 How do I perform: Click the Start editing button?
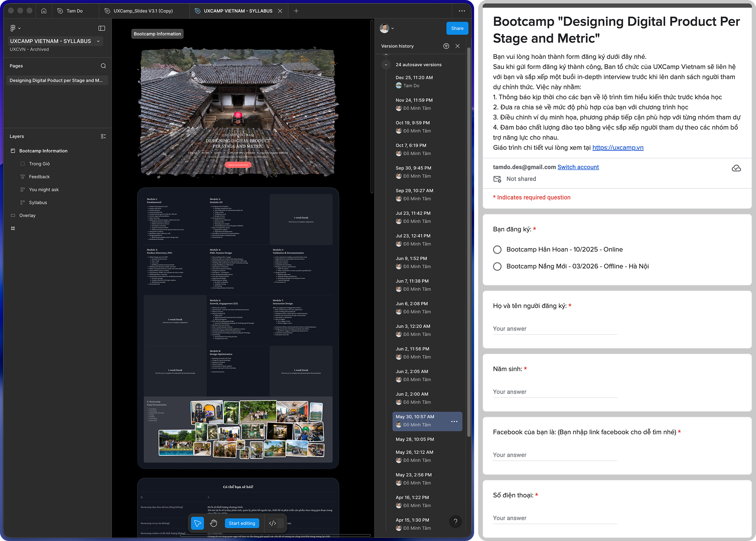242,523
